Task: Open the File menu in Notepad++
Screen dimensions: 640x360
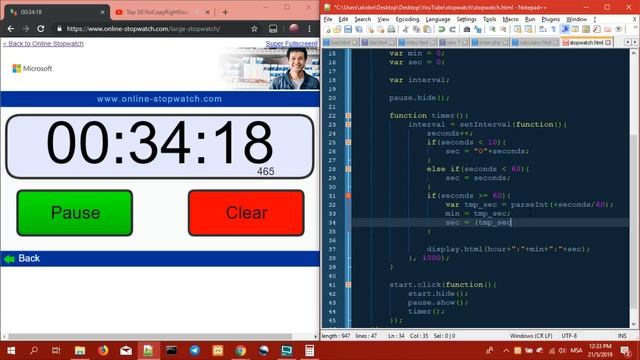Action: pos(328,19)
